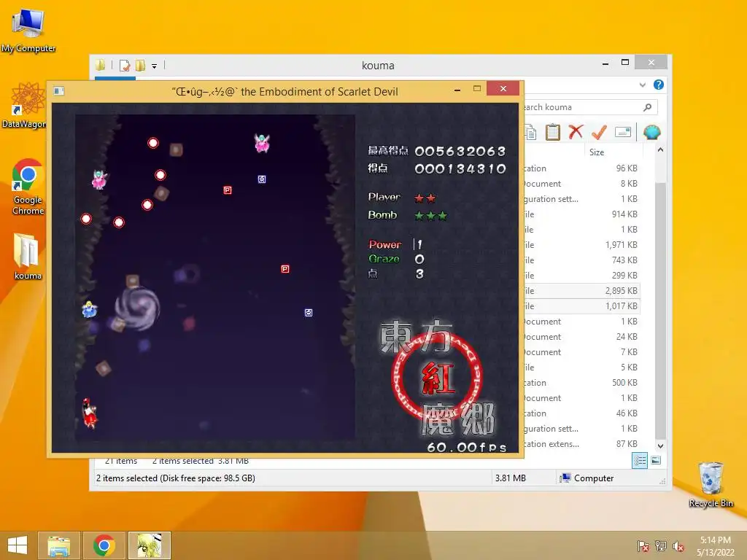Select the document row sized 8 KB

pos(581,184)
